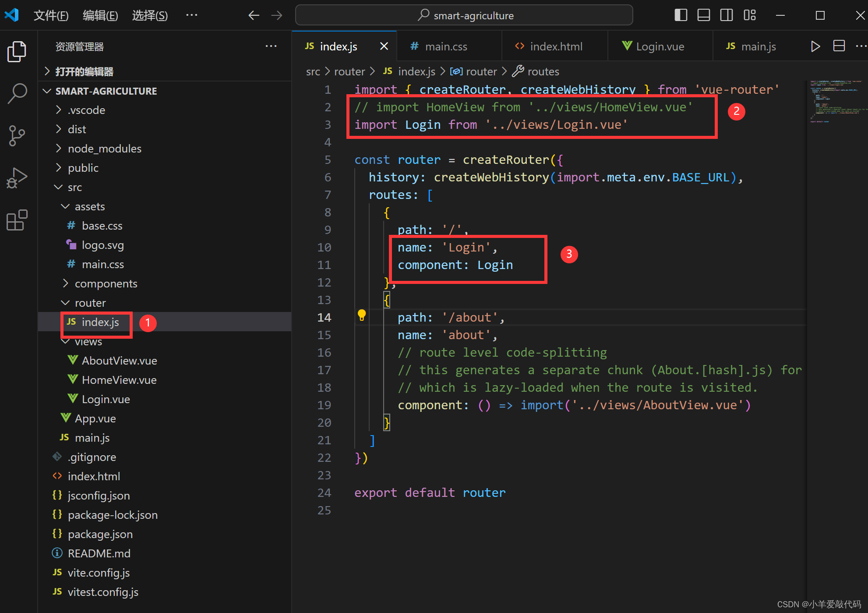Open the 文件(F) menu
Screen dimensions: 868x613
(x=51, y=16)
